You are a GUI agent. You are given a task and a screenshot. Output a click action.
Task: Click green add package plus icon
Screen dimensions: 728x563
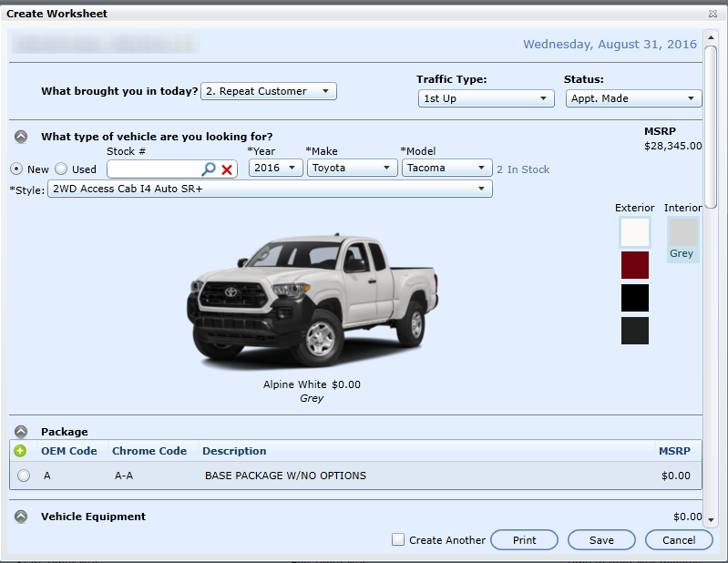[21, 451]
